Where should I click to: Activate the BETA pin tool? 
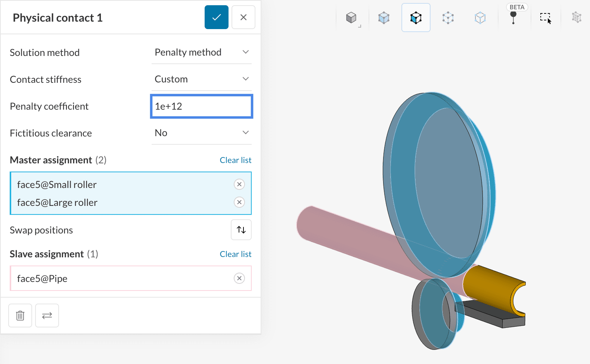click(513, 18)
